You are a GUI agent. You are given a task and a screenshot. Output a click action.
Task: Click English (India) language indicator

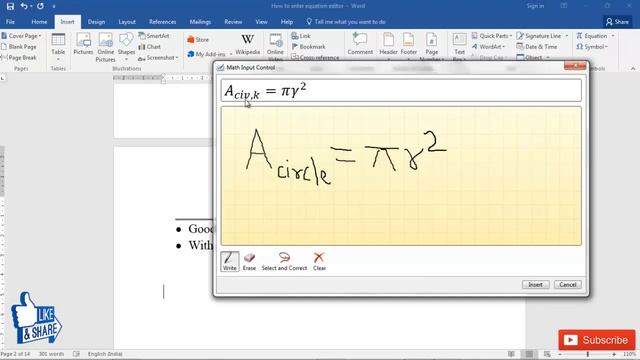(x=105, y=354)
